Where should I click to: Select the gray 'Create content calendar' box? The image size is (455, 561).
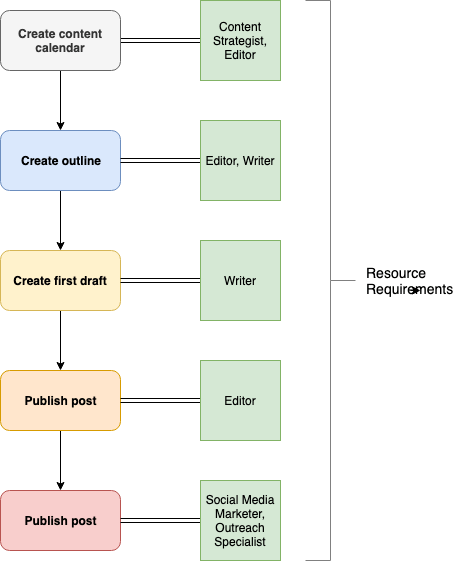point(60,40)
